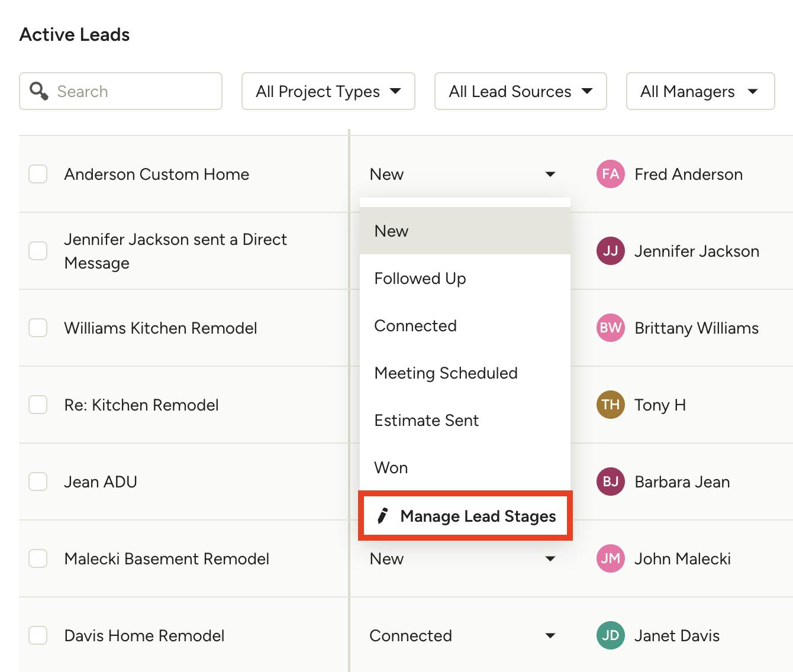The width and height of the screenshot is (793, 672).
Task: Check the Davis Home Remodel checkbox
Action: [38, 635]
